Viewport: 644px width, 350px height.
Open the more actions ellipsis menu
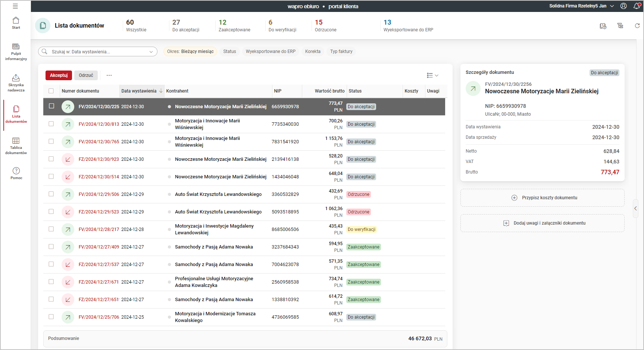109,75
